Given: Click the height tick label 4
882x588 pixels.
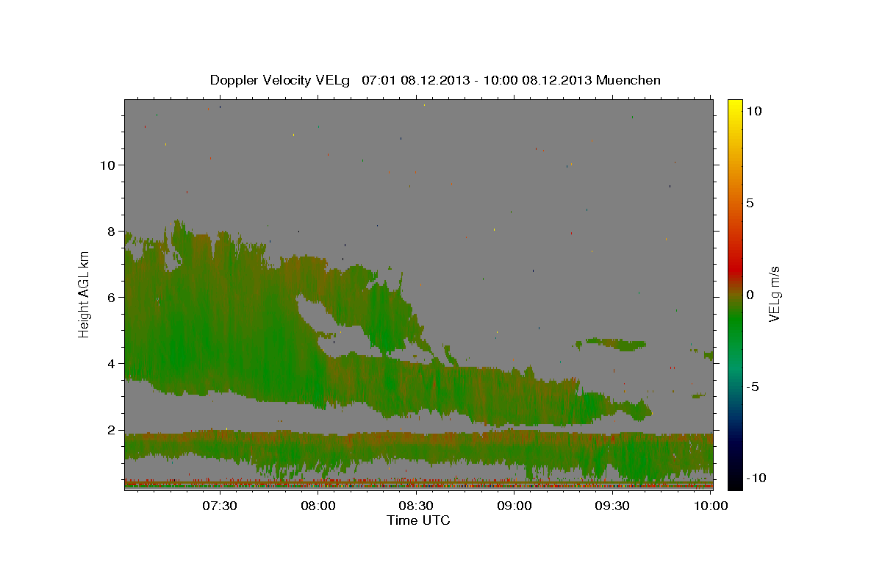Looking at the screenshot, I should [x=110, y=364].
